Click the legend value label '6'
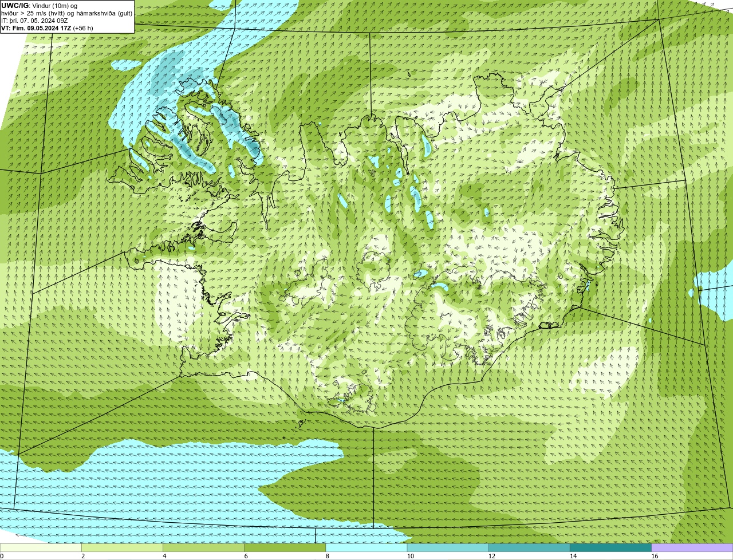Image resolution: width=733 pixels, height=560 pixels. click(246, 556)
